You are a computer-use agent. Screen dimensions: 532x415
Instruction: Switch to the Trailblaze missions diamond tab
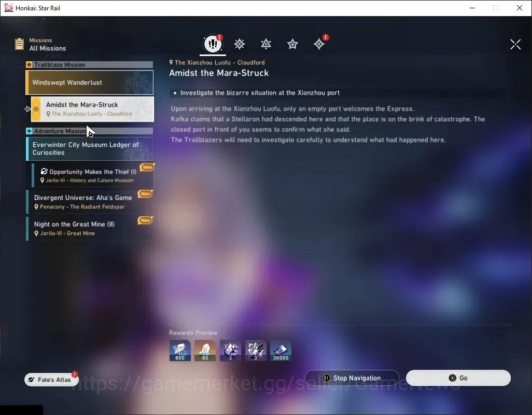tap(239, 44)
